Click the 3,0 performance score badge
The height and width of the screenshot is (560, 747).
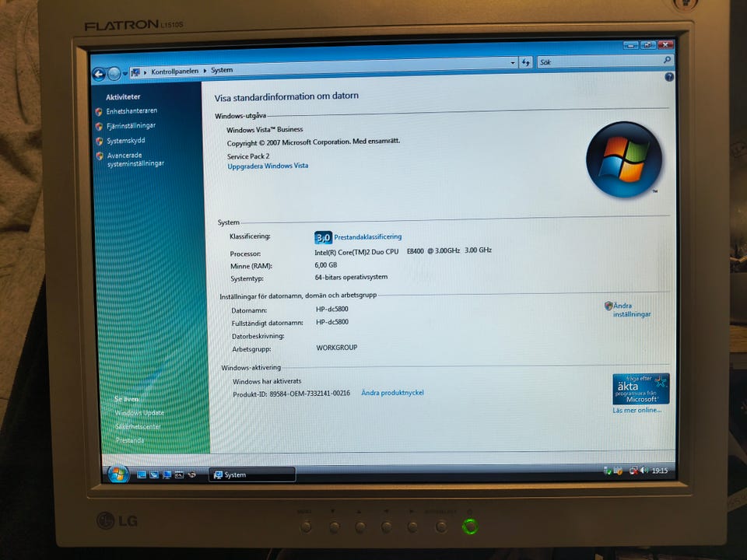click(x=323, y=237)
